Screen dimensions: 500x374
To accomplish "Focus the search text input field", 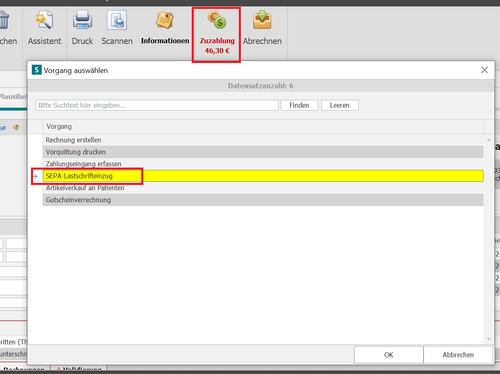I will coord(157,105).
